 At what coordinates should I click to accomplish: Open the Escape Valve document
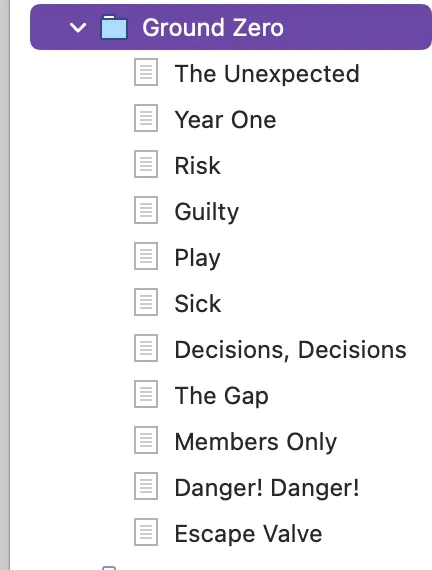coord(248,534)
